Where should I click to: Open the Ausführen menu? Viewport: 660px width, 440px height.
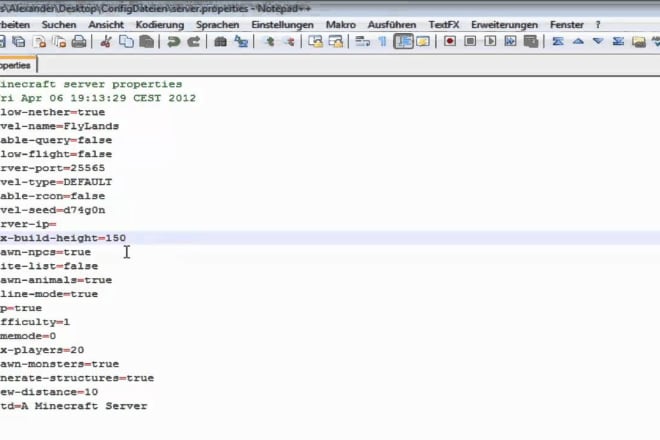392,25
